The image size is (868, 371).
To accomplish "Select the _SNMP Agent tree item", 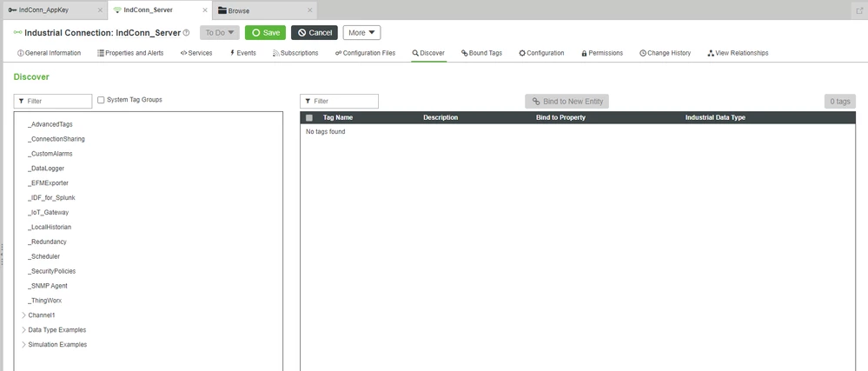I will click(x=47, y=286).
